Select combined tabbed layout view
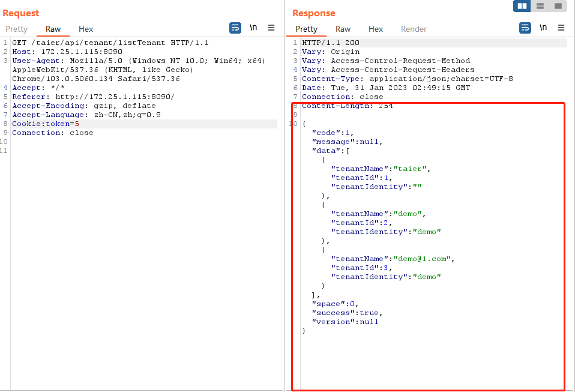575x392 pixels. click(558, 6)
